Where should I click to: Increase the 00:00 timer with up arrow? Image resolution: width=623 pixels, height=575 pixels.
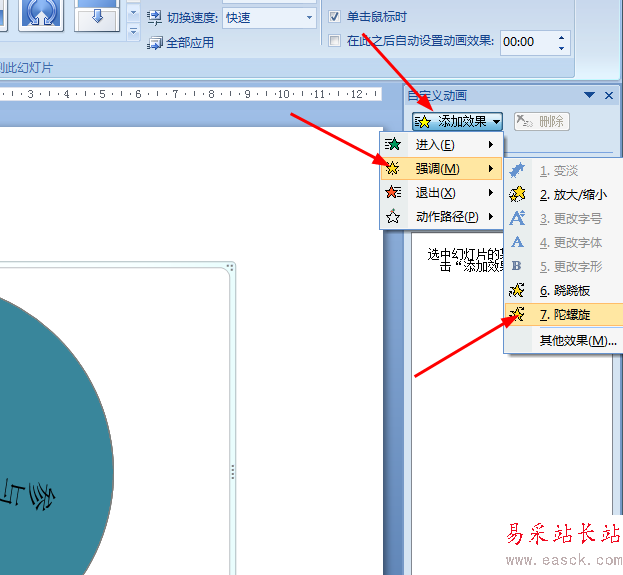561,38
